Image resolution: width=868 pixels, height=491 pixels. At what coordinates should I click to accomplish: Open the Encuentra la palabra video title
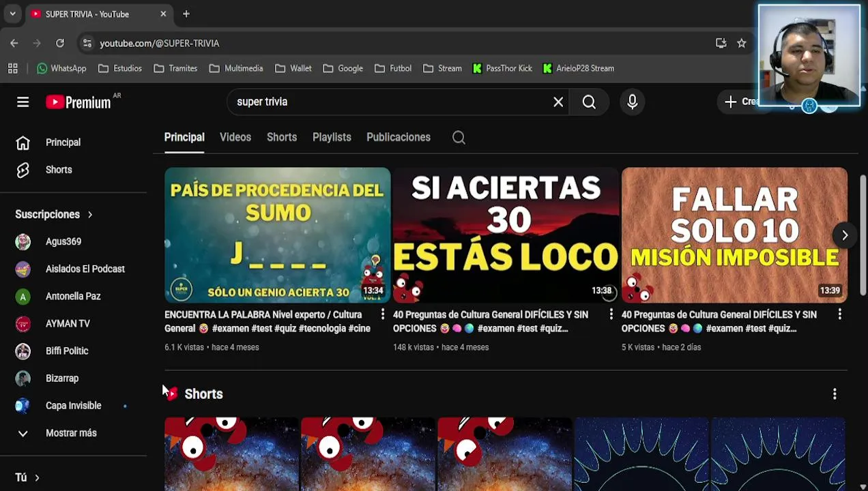coord(267,321)
